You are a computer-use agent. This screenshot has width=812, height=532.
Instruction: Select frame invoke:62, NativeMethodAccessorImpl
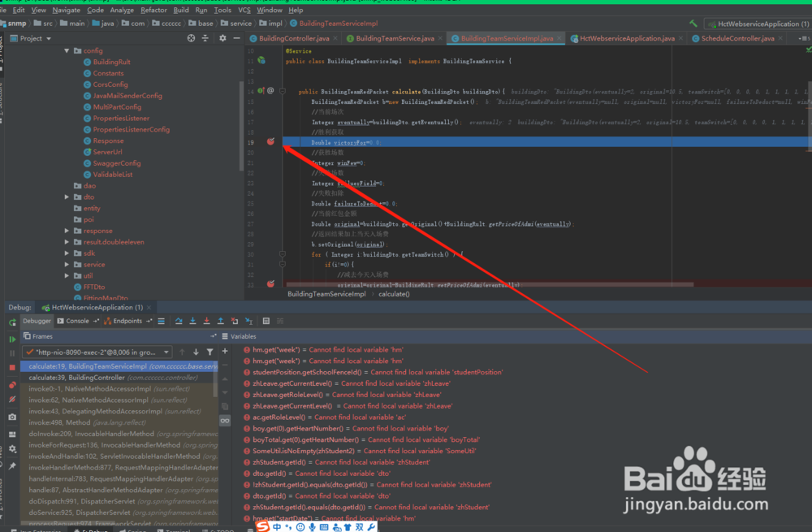point(119,400)
